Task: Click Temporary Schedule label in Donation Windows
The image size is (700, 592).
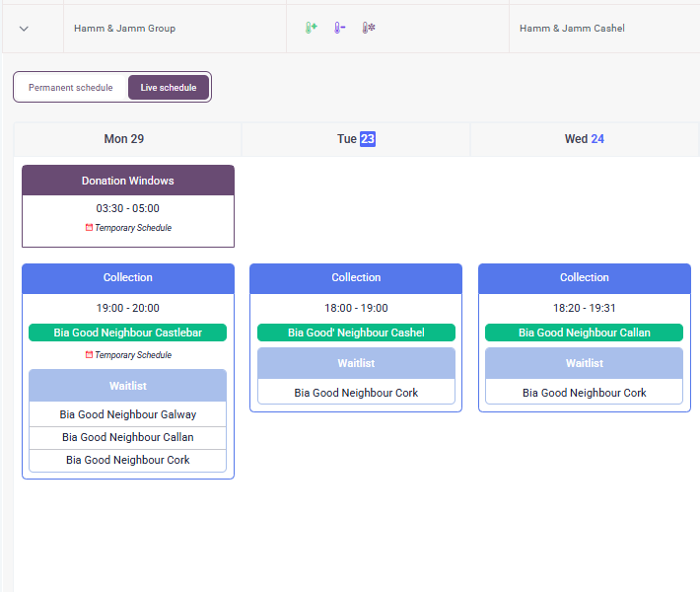Action: pos(133,228)
